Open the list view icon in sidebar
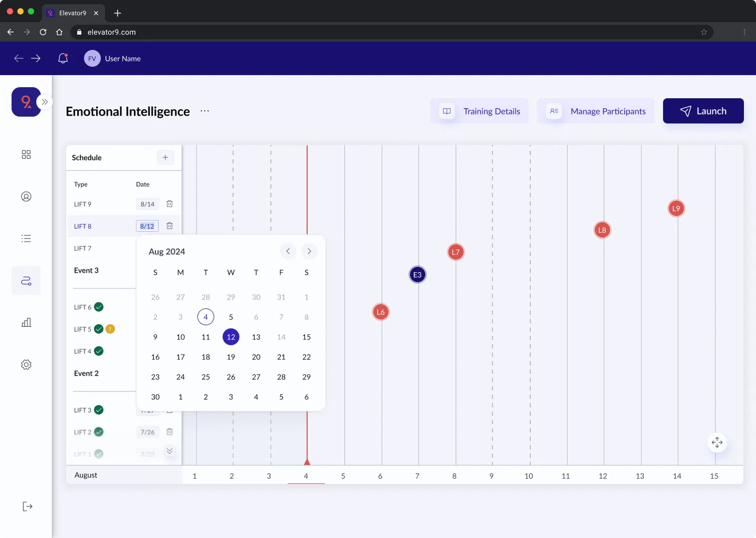756x538 pixels. (26, 239)
